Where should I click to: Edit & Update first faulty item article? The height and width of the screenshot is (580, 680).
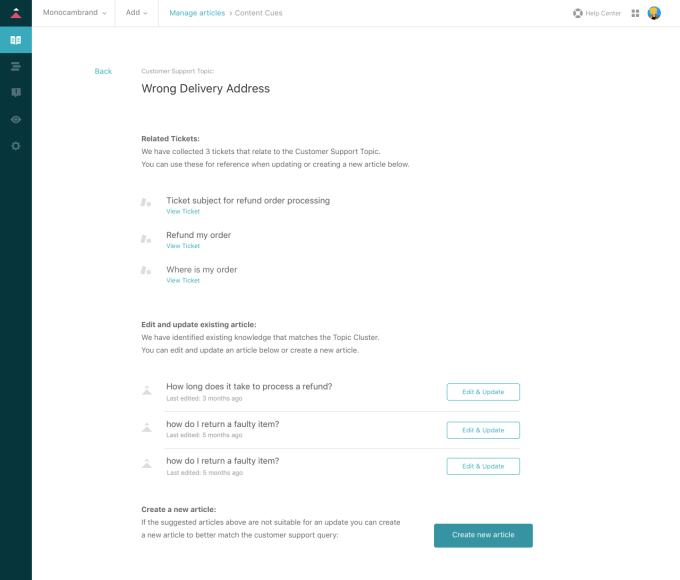[483, 430]
